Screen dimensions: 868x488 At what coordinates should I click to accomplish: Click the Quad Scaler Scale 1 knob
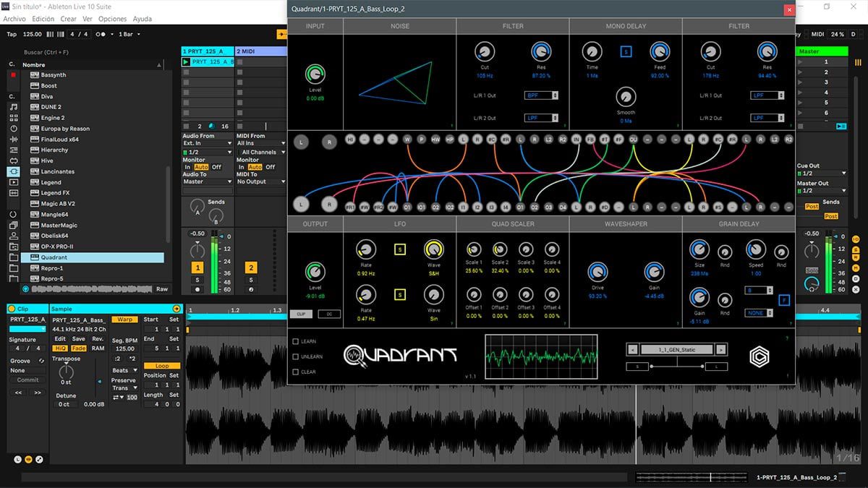pos(474,249)
